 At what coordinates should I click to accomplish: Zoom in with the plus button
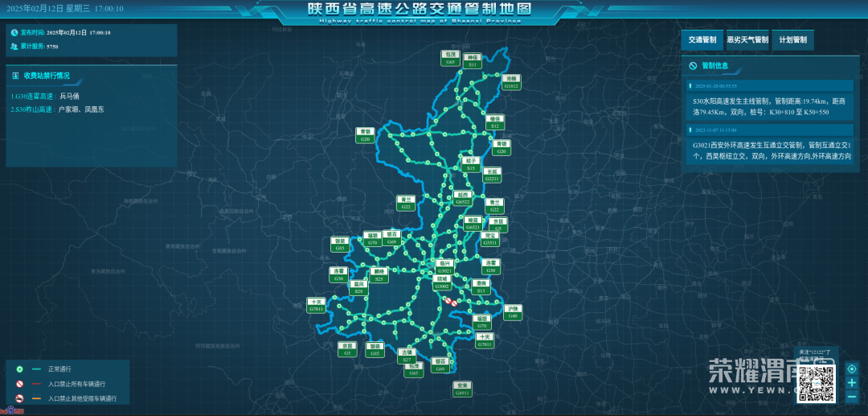[851, 383]
